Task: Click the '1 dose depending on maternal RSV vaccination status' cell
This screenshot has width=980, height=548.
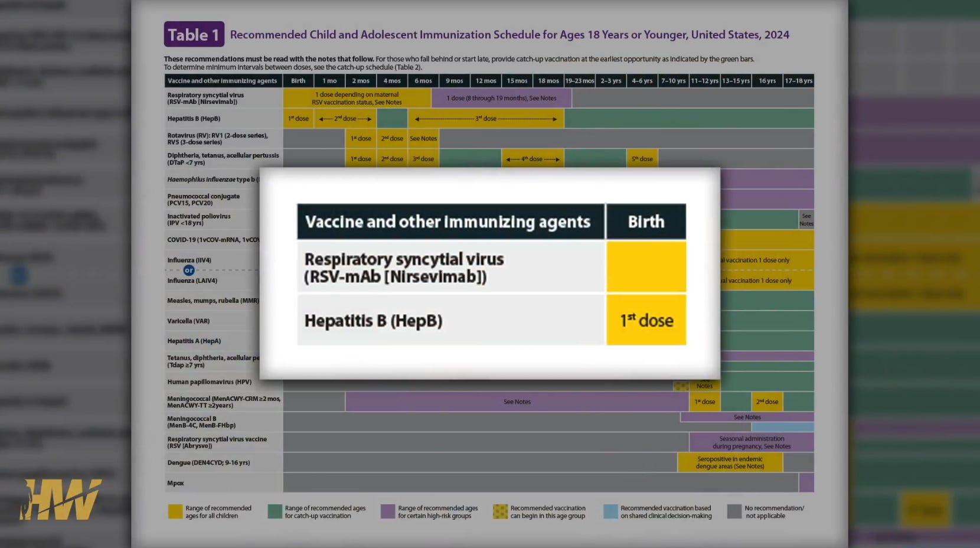Action: click(x=357, y=98)
